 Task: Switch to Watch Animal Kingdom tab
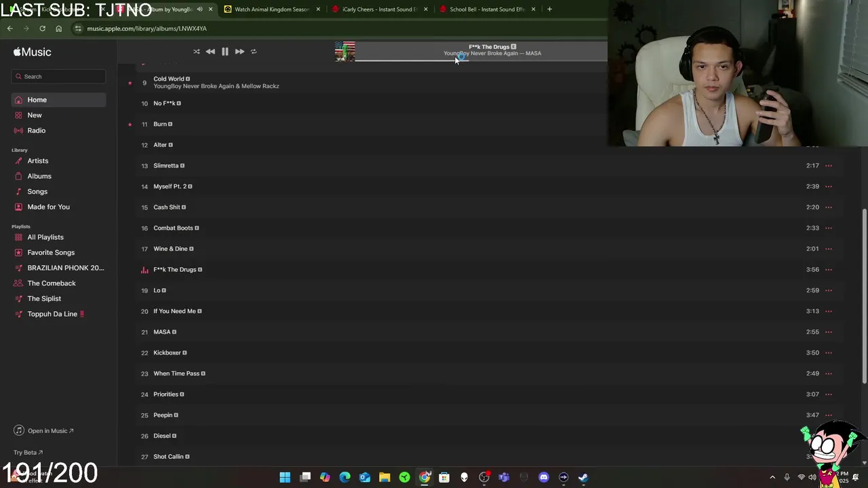[x=272, y=9]
